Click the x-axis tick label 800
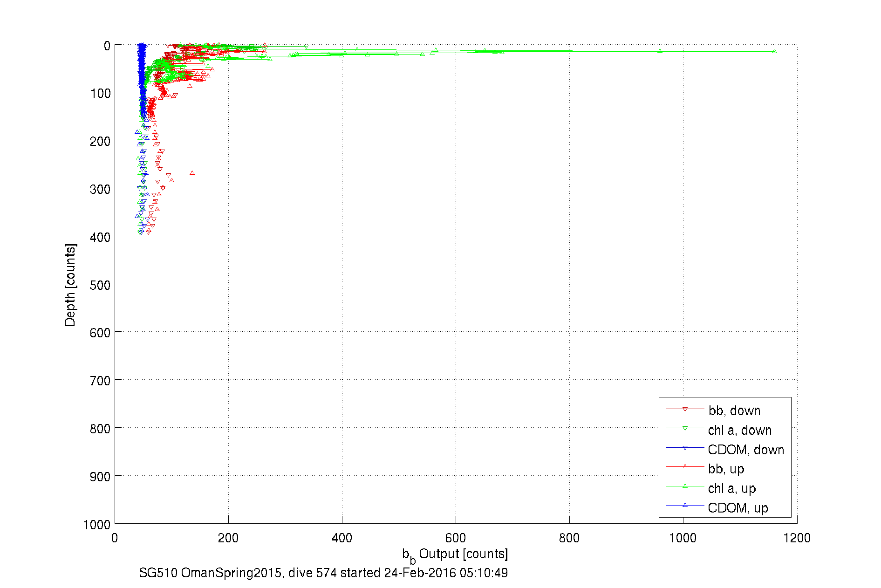This screenshot has width=881, height=588. tap(569, 538)
